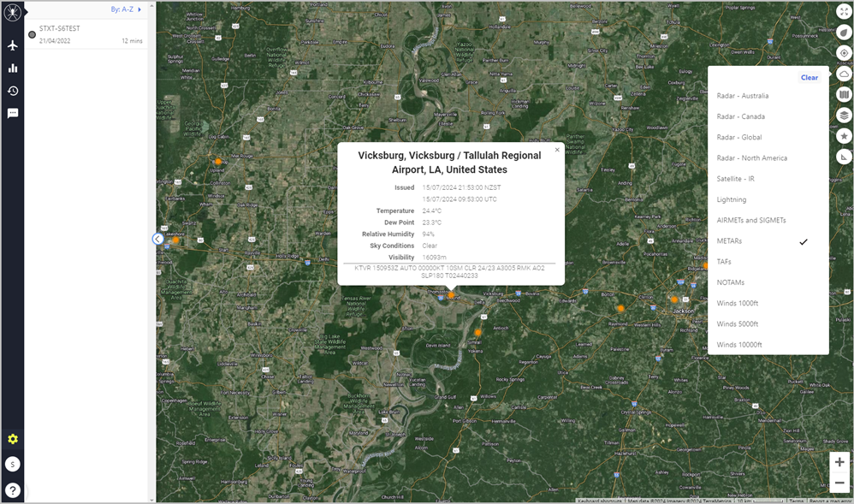This screenshot has height=504, width=854.
Task: Click the dew point value 23.3°C
Action: click(x=432, y=222)
